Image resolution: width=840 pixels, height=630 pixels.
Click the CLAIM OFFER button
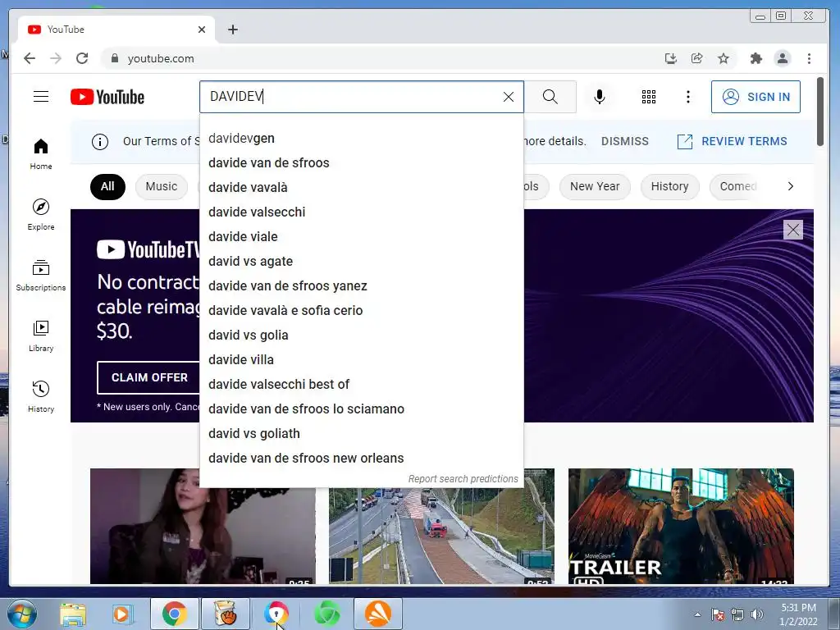[149, 377]
